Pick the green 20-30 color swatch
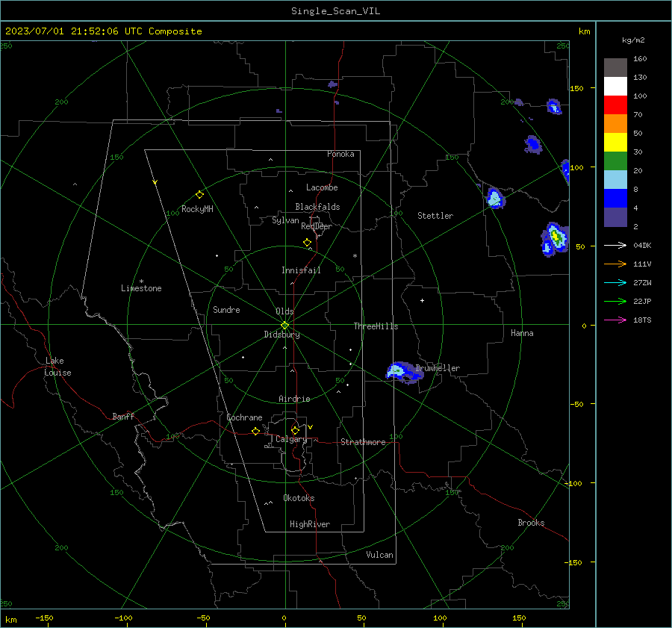The image size is (672, 628). (x=615, y=161)
